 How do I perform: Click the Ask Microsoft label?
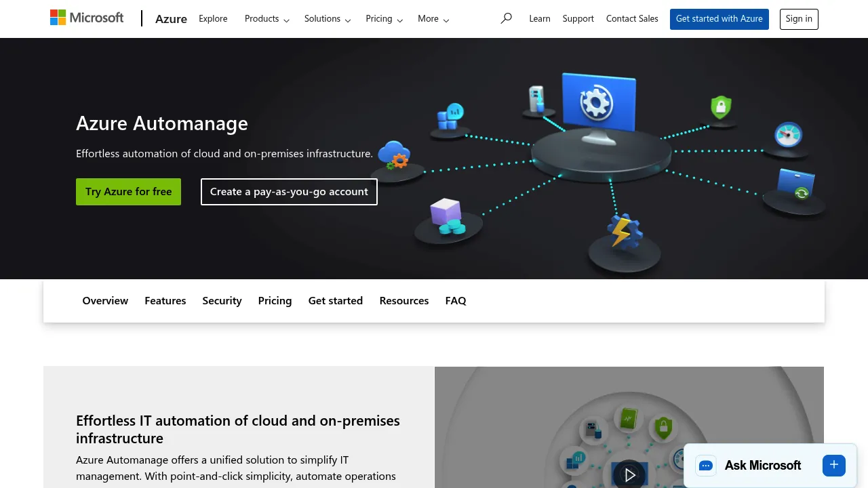pyautogui.click(x=763, y=466)
